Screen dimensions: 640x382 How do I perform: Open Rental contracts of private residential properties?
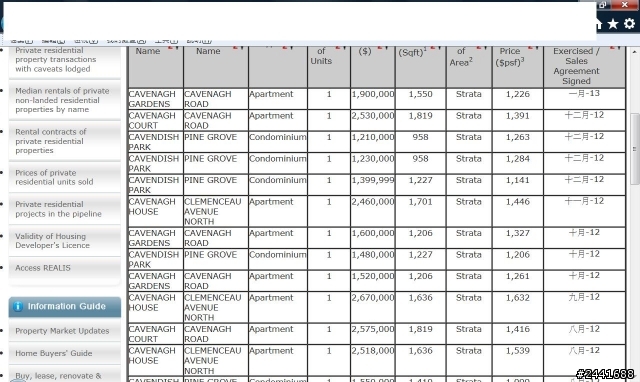pyautogui.click(x=51, y=141)
